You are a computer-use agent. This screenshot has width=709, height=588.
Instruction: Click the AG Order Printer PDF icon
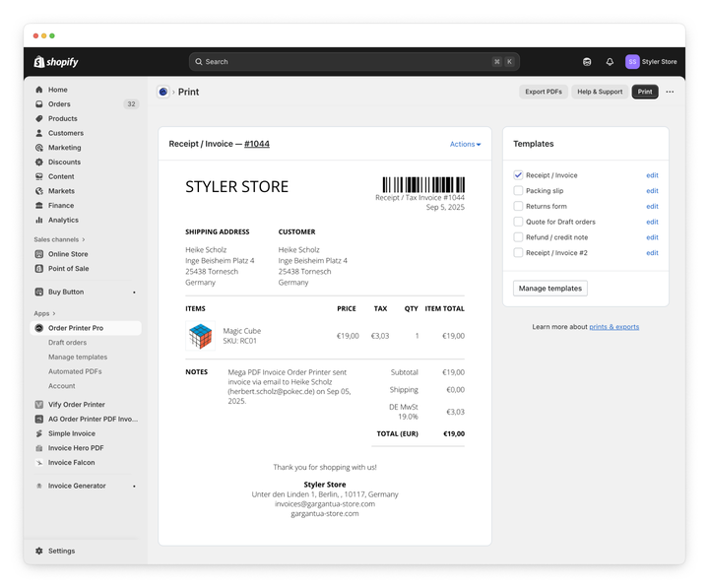(x=39, y=419)
